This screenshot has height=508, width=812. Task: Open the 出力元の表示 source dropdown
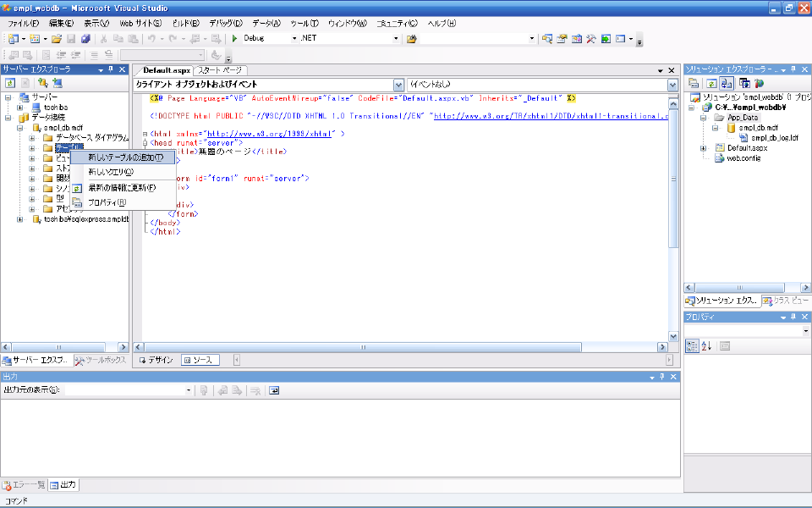pyautogui.click(x=188, y=390)
